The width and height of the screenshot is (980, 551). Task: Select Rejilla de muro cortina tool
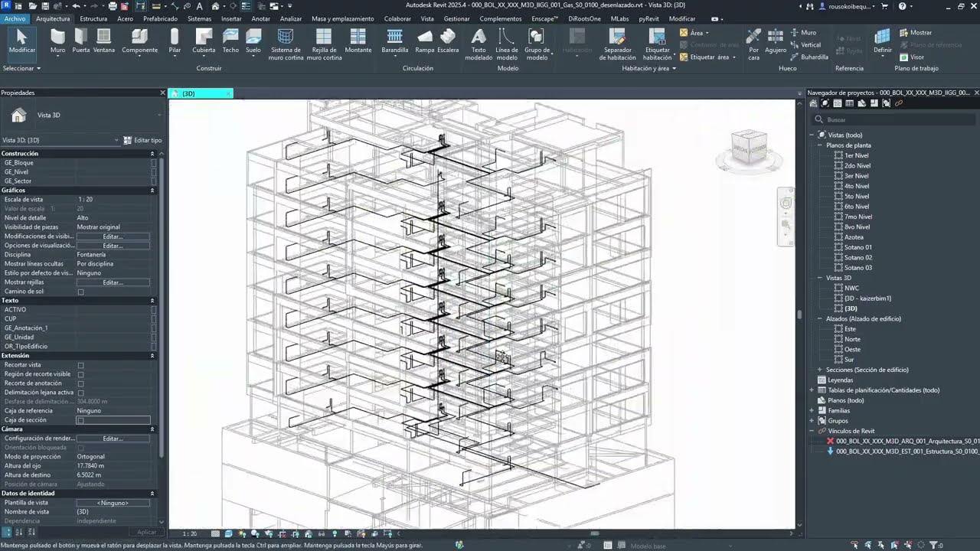[324, 44]
